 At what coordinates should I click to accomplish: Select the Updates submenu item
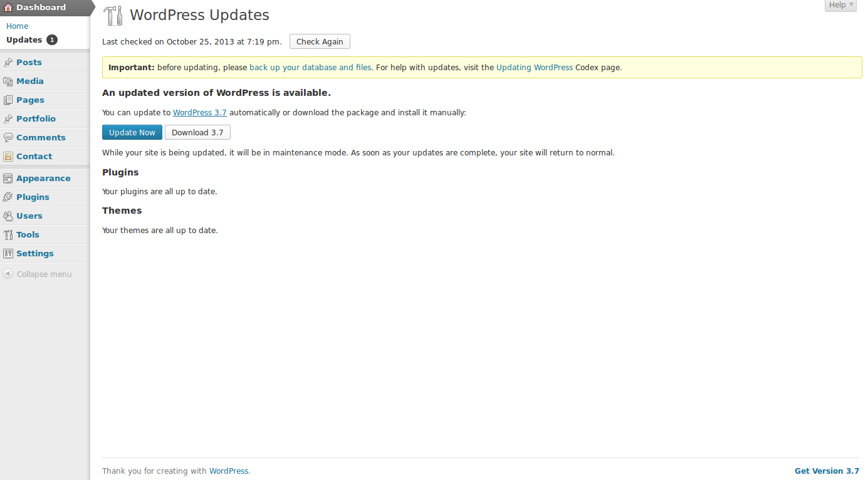point(24,40)
